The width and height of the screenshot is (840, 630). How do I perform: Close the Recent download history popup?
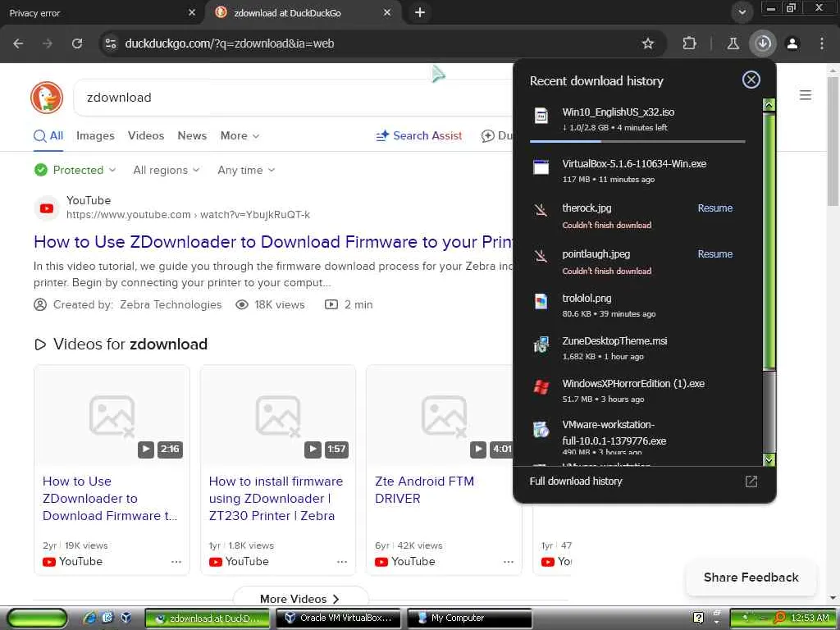pos(751,80)
